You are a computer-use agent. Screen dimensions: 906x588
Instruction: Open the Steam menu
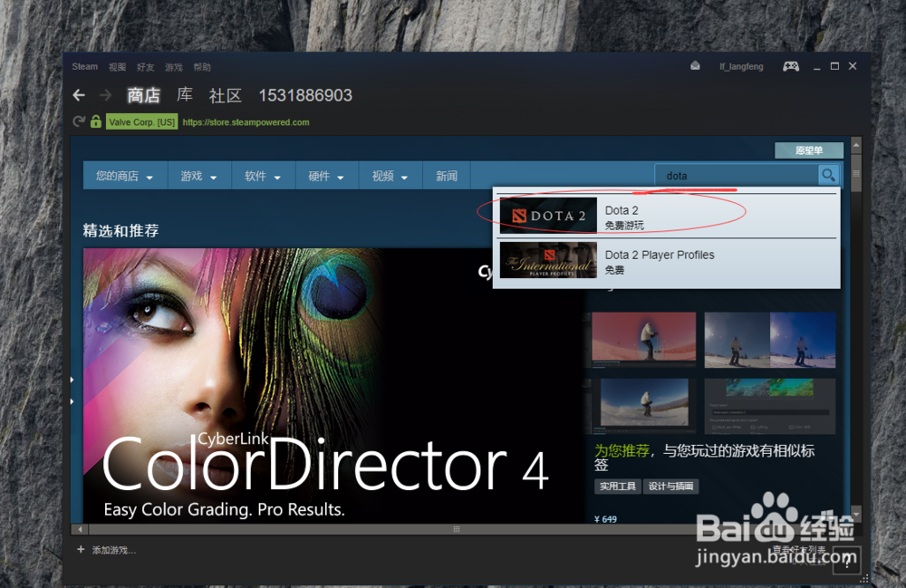coord(85,67)
